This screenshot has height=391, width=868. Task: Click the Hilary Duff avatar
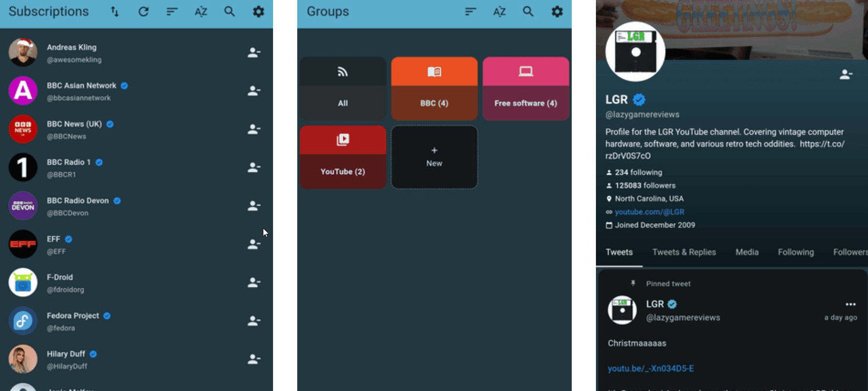point(23,359)
